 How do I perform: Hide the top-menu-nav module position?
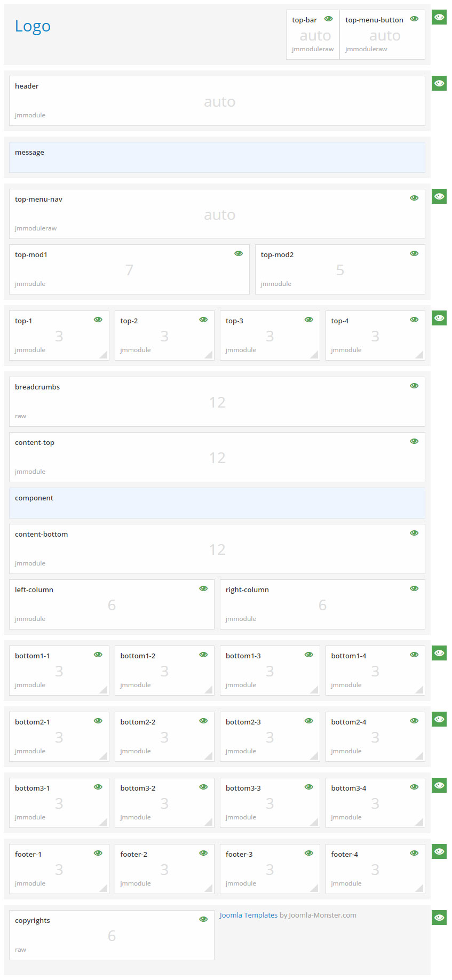pos(414,198)
